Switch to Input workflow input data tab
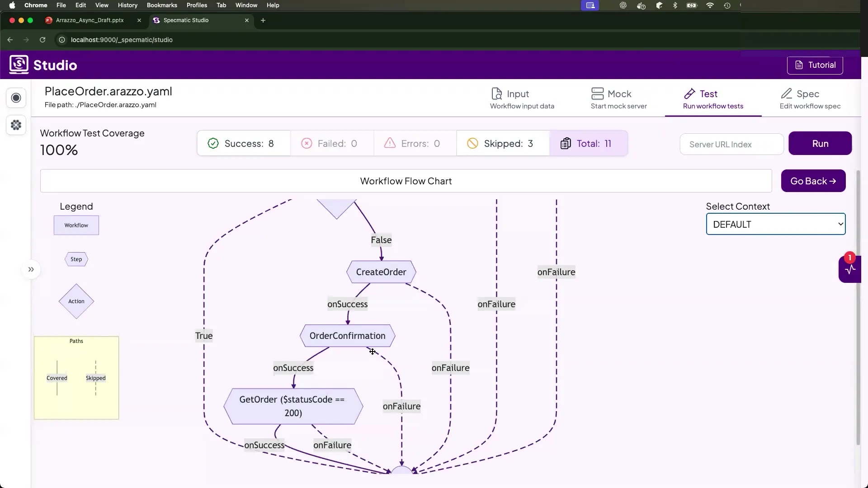Viewport: 868px width, 488px height. coord(522,99)
